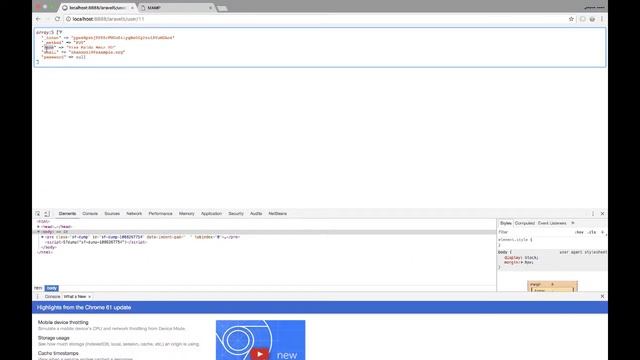Toggle the .cls class editor button

(x=592, y=232)
